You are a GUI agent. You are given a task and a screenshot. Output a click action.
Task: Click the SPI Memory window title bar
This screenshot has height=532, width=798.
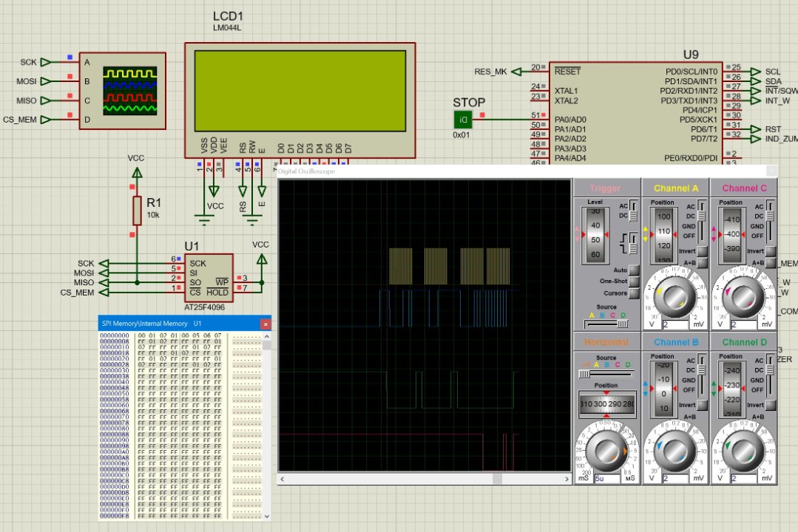[184, 323]
